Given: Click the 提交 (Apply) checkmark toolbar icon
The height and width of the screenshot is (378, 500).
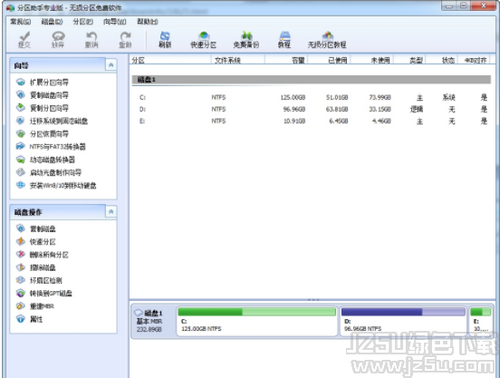Looking at the screenshot, I should pyautogui.click(x=24, y=39).
